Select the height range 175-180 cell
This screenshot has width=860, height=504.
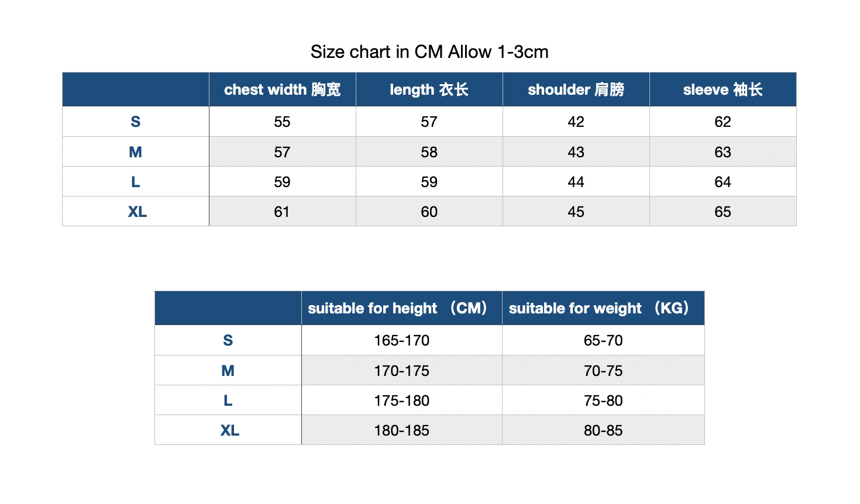(401, 401)
